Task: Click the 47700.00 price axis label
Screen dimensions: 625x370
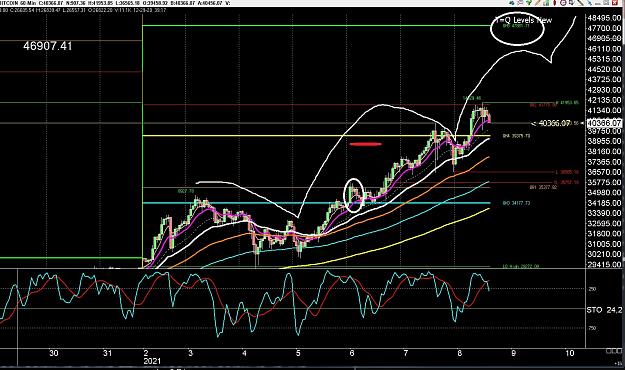Action: pyautogui.click(x=604, y=28)
